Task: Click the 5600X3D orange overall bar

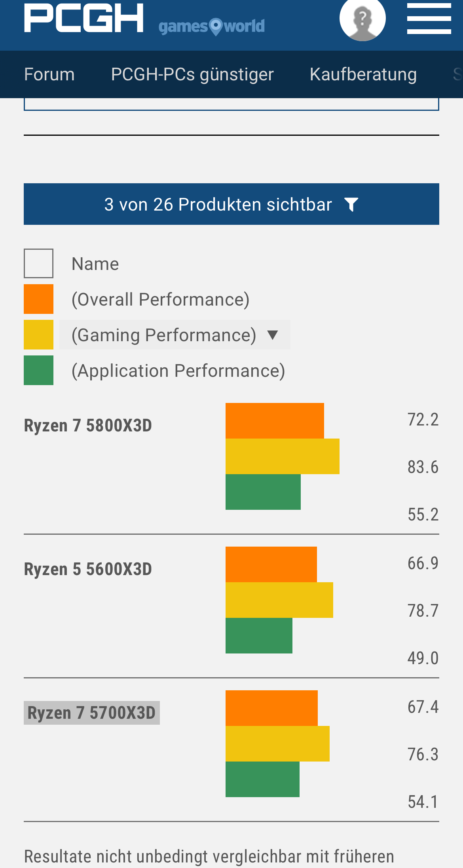Action: [271, 564]
